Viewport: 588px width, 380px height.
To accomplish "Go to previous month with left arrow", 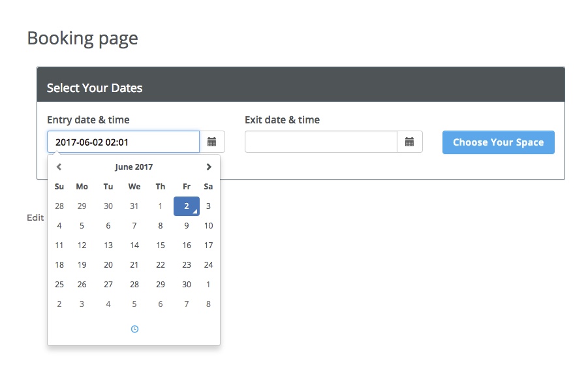I will pos(59,167).
